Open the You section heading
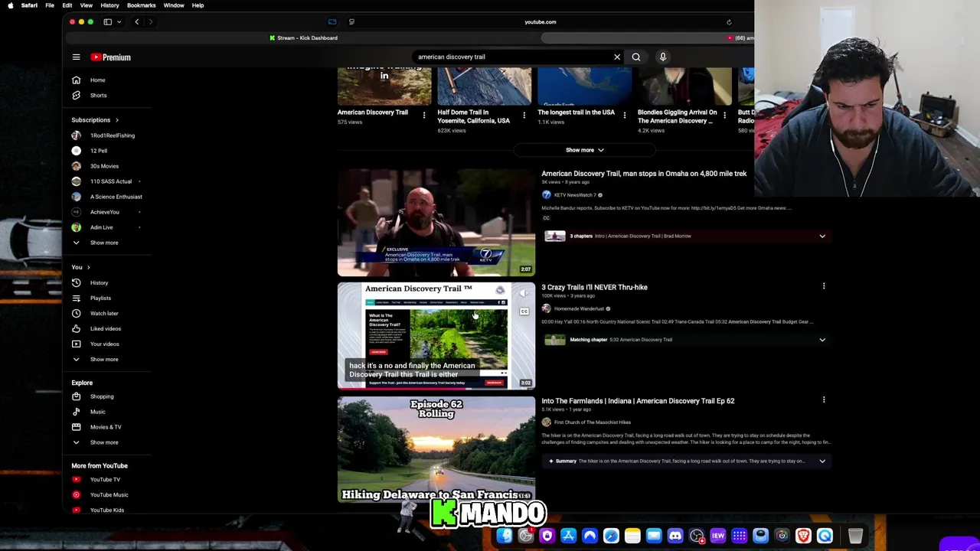Image resolution: width=980 pixels, height=551 pixels. (x=80, y=267)
